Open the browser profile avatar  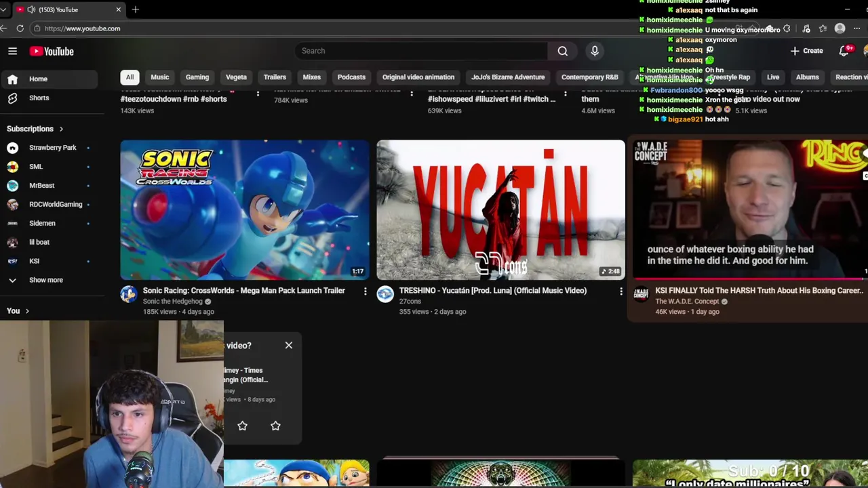pyautogui.click(x=840, y=28)
